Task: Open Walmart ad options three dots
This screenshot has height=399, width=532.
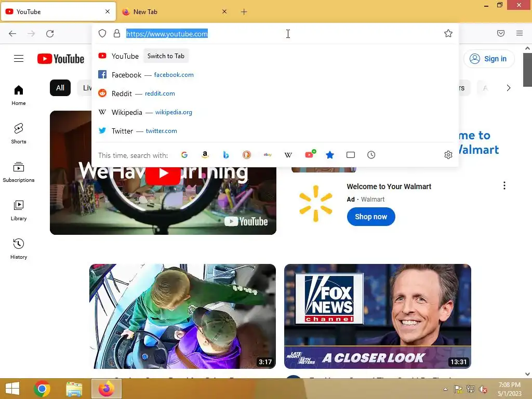Action: coord(504,185)
